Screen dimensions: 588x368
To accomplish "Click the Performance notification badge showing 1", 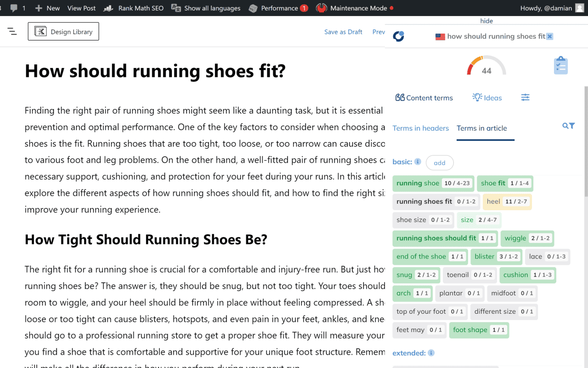I will [304, 8].
